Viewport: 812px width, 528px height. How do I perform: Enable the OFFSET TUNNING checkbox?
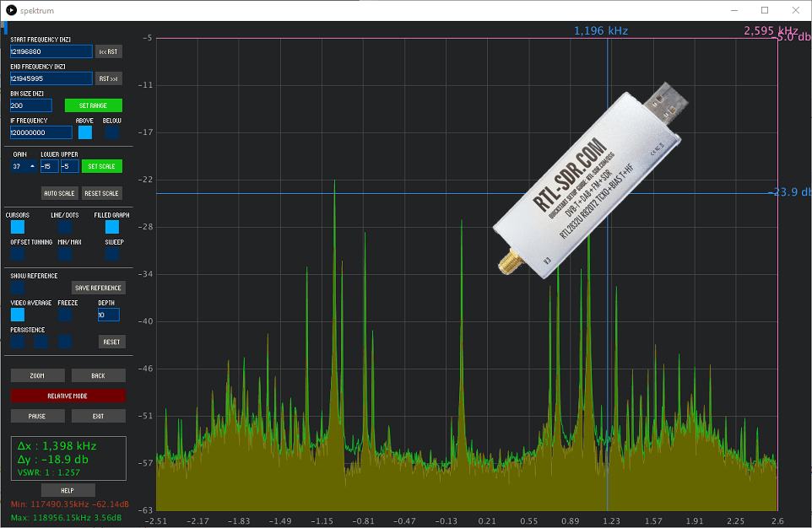[18, 254]
